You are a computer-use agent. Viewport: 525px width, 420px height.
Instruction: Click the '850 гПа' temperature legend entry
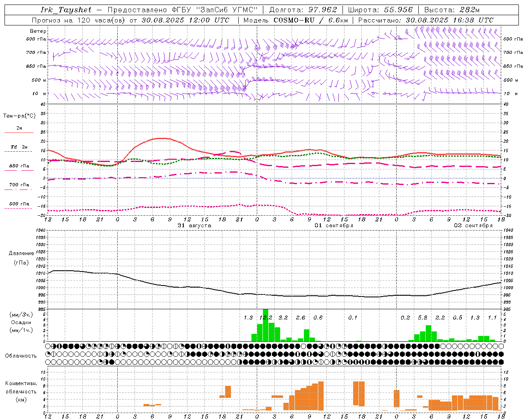point(19,166)
